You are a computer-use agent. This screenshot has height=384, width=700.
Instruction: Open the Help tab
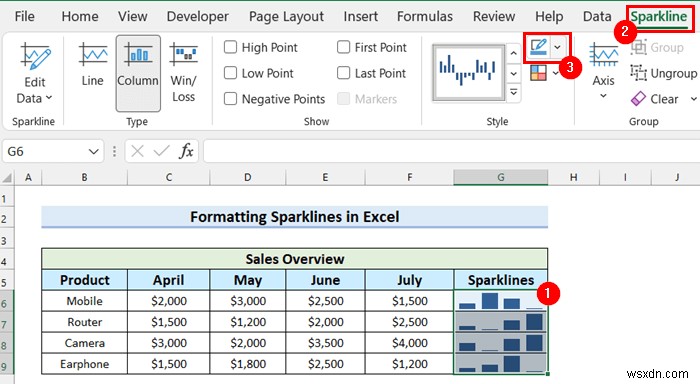549,17
